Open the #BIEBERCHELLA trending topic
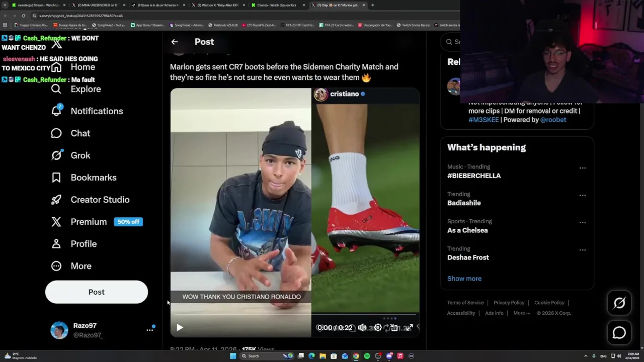The width and height of the screenshot is (644, 362). pos(474,176)
